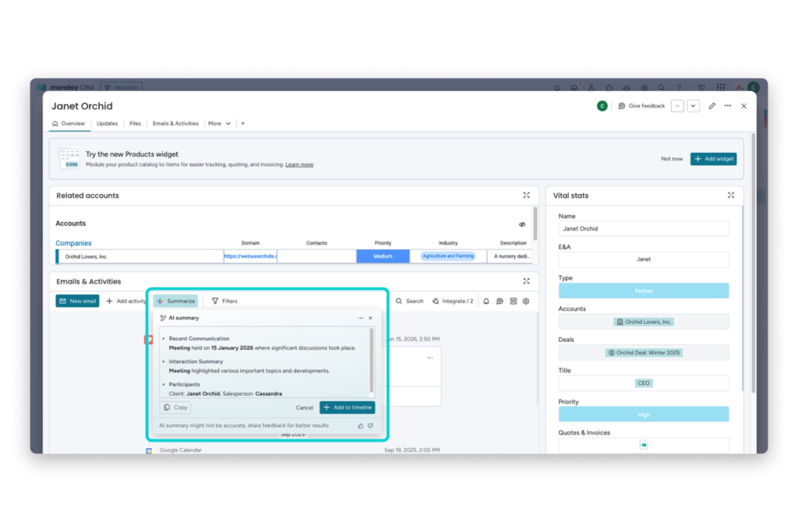Follow the Learn more link
Screen dimensions: 798x532
point(299,165)
